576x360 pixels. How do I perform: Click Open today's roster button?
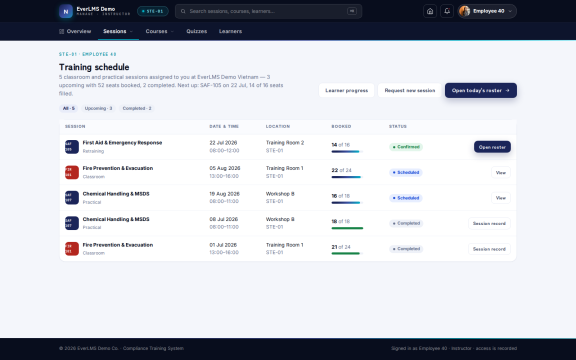point(481,90)
